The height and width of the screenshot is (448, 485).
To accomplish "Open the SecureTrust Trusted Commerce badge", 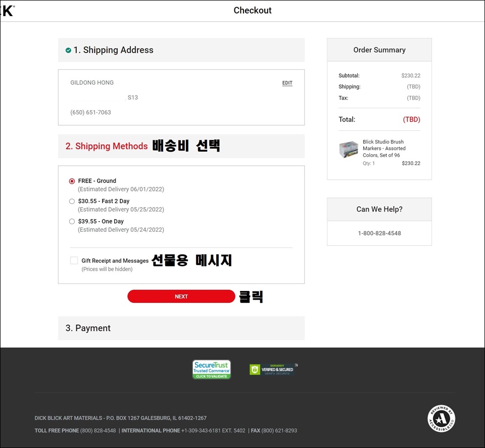I will 212,370.
